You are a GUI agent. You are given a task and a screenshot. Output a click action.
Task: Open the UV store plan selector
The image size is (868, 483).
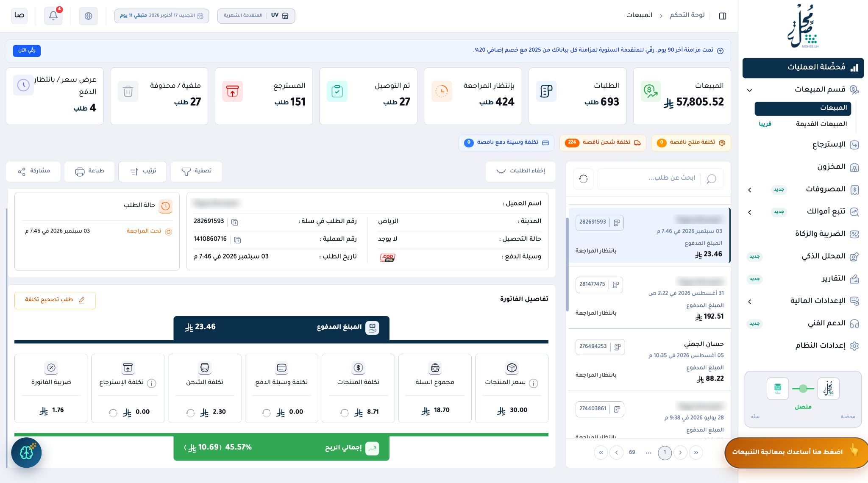coord(256,16)
